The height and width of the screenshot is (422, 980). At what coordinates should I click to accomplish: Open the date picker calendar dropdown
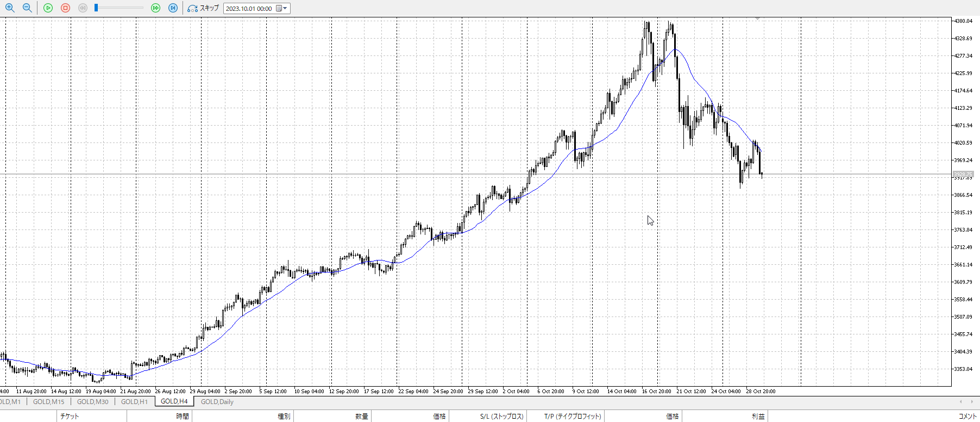click(x=282, y=9)
